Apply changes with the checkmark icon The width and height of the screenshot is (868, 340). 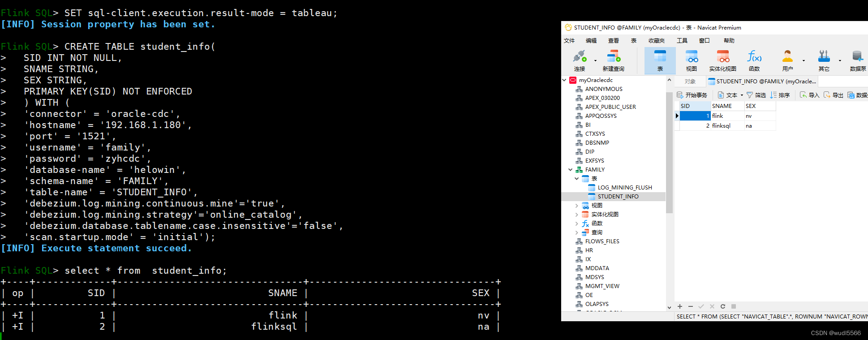pos(701,306)
